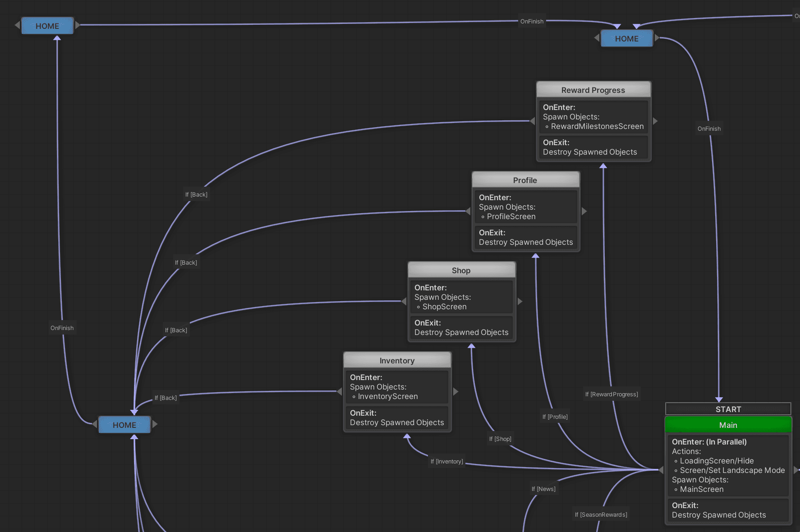The height and width of the screenshot is (532, 800).
Task: Click the Shop node header
Action: click(x=461, y=270)
